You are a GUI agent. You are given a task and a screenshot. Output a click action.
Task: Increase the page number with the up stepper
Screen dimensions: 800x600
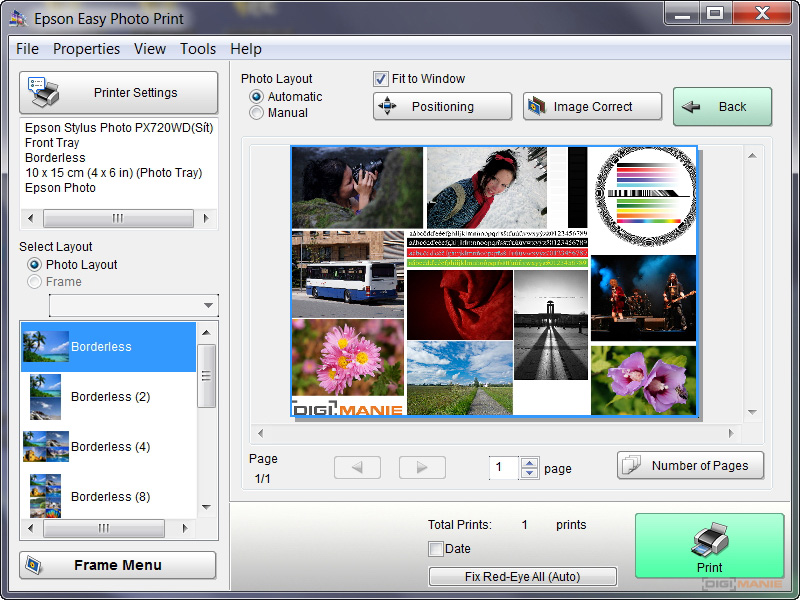(530, 461)
